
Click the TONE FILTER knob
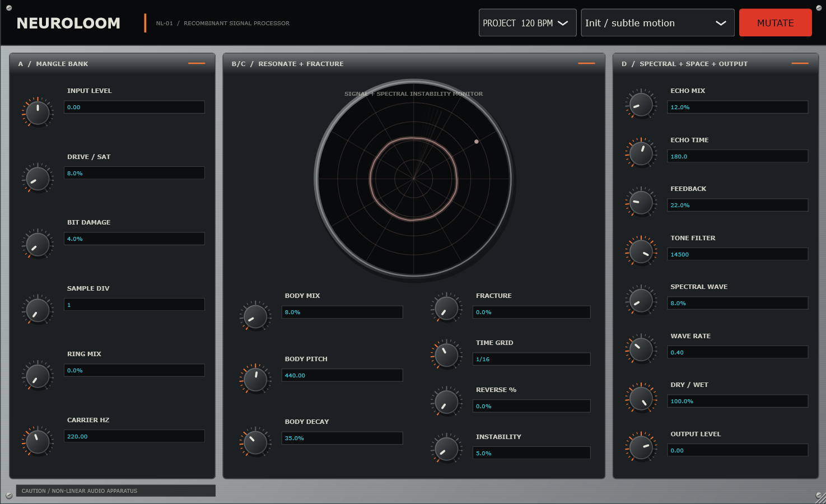point(641,251)
